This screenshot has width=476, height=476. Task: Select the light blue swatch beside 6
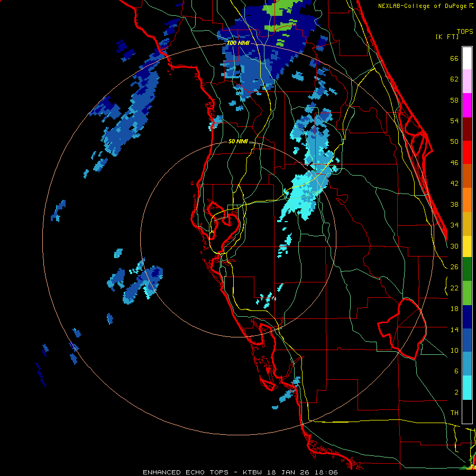point(467,364)
